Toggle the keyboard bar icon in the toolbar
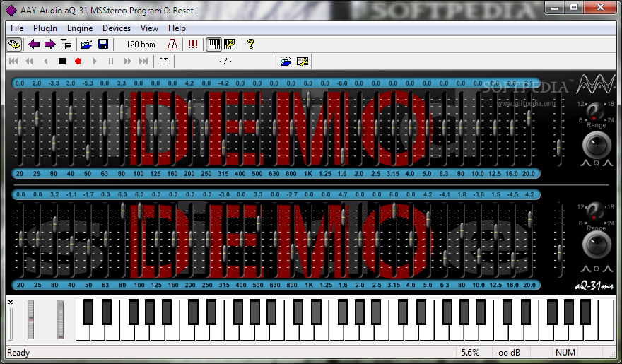 tap(213, 44)
